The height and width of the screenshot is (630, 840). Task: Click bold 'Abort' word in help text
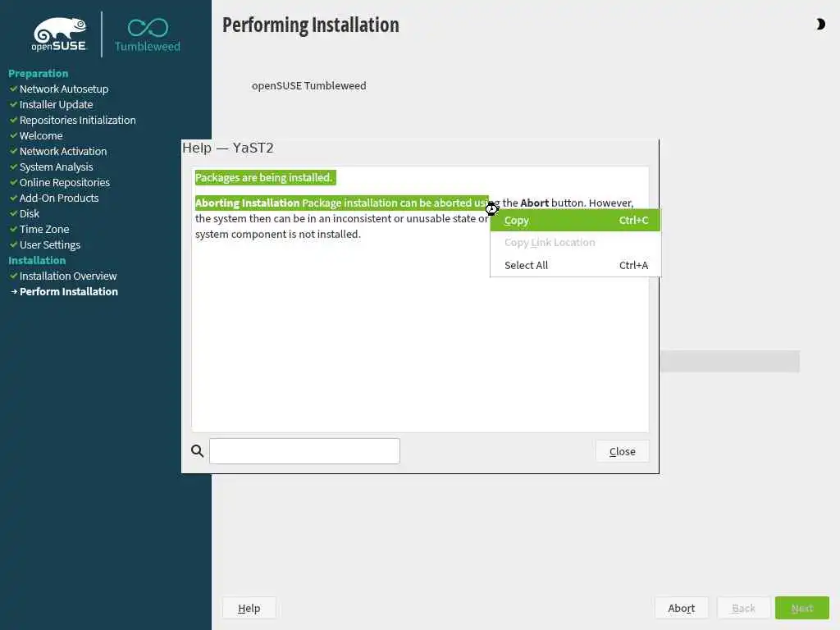[534, 203]
